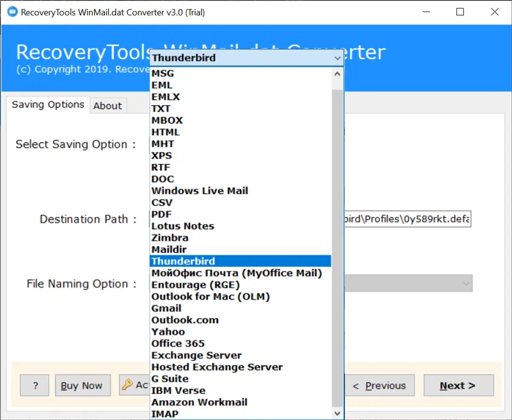Viewport: 512px width, 420px height.
Task: Choose PDF from the saving options list
Action: 161,214
